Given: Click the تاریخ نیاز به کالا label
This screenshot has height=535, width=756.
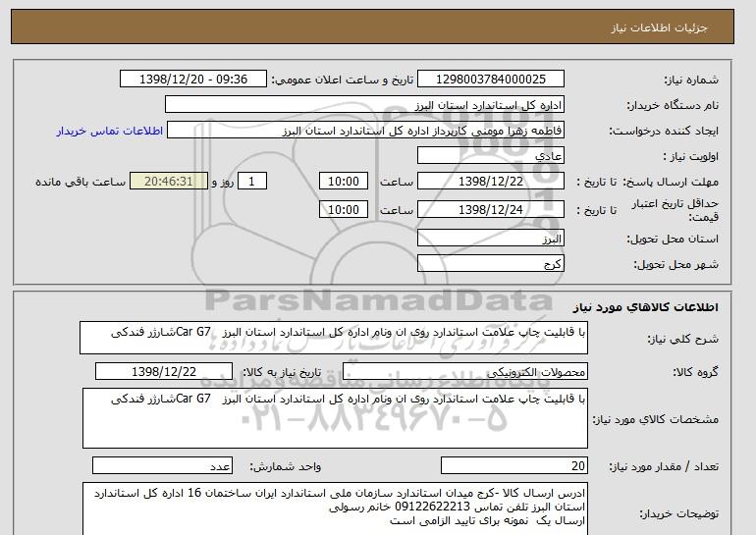Looking at the screenshot, I should [282, 372].
